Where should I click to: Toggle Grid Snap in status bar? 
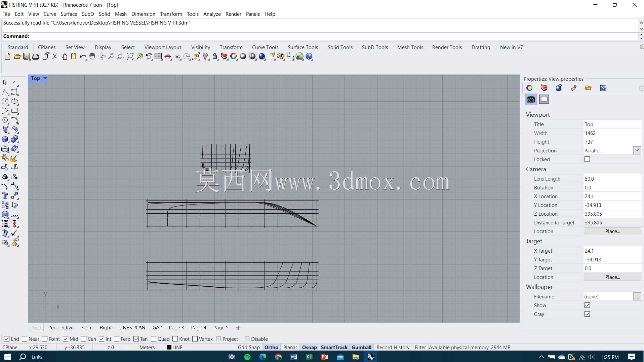(249, 348)
